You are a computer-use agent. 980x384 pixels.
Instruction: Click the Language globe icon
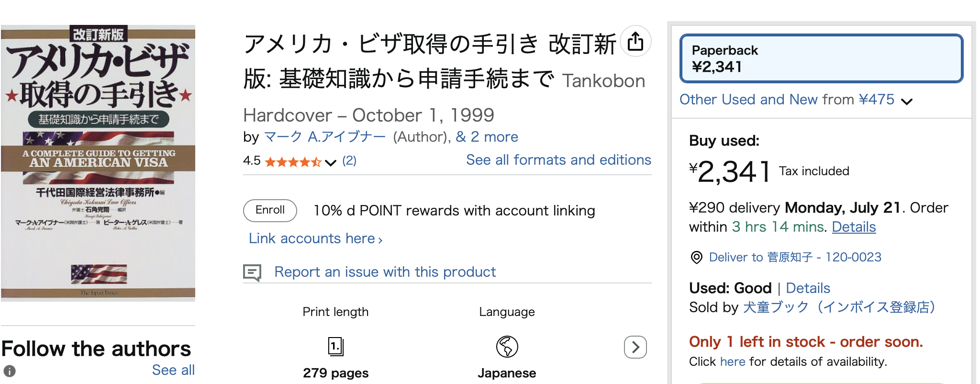click(506, 346)
